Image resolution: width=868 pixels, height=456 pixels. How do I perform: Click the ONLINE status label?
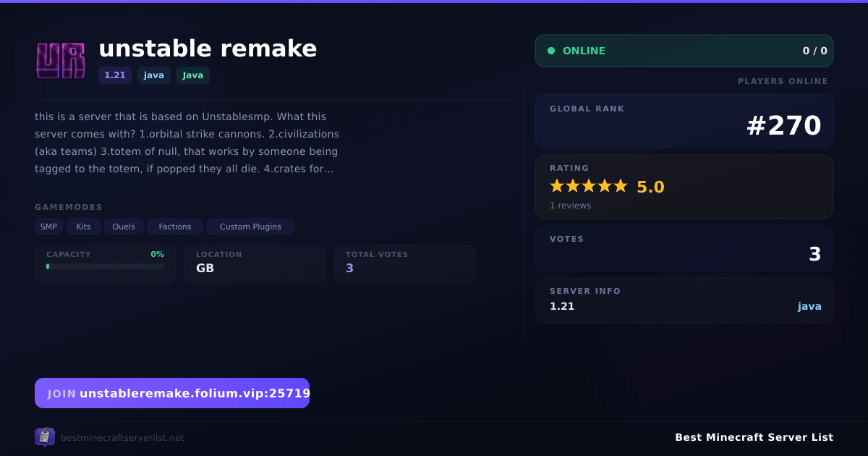(x=584, y=51)
